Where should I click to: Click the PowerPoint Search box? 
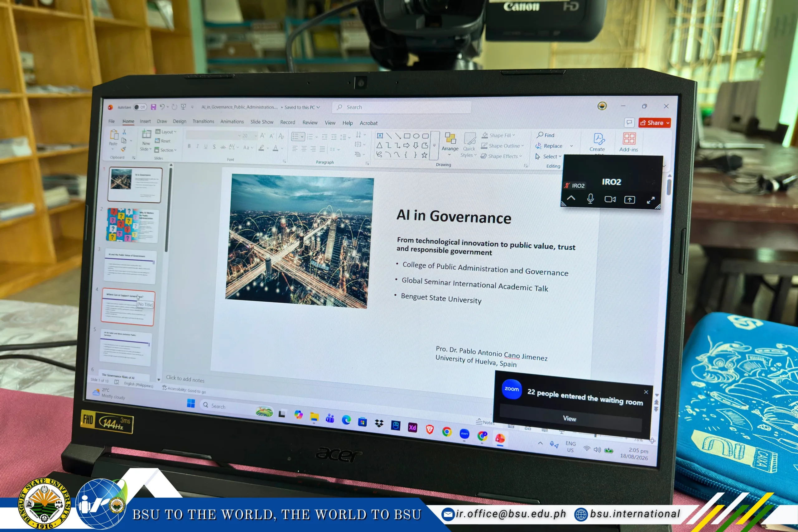pos(402,107)
